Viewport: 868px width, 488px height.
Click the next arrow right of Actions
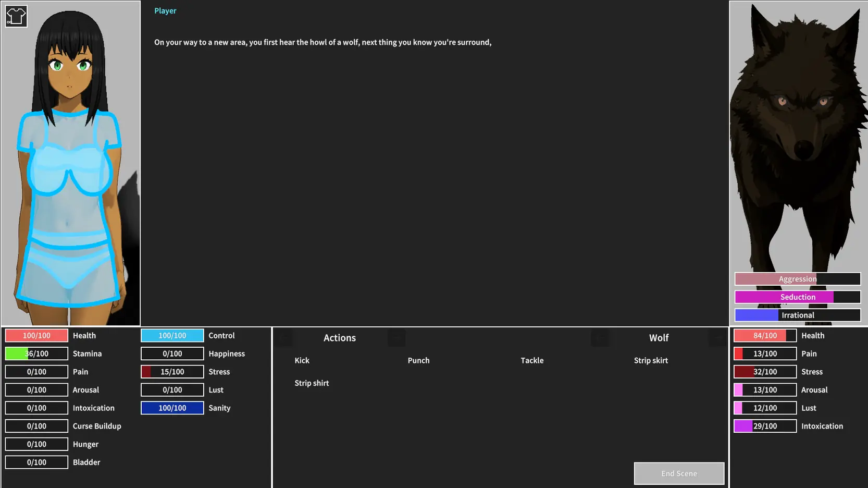(396, 338)
